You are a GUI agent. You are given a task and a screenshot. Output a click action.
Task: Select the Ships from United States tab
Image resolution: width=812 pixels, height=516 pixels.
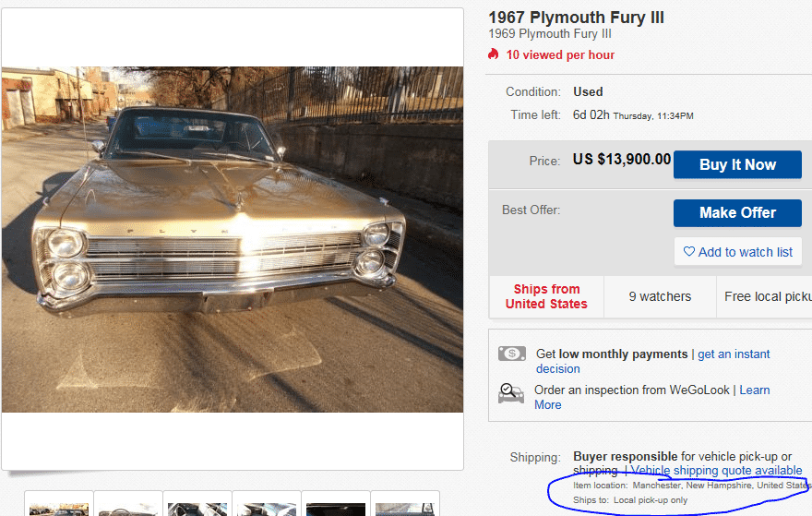[x=546, y=296]
